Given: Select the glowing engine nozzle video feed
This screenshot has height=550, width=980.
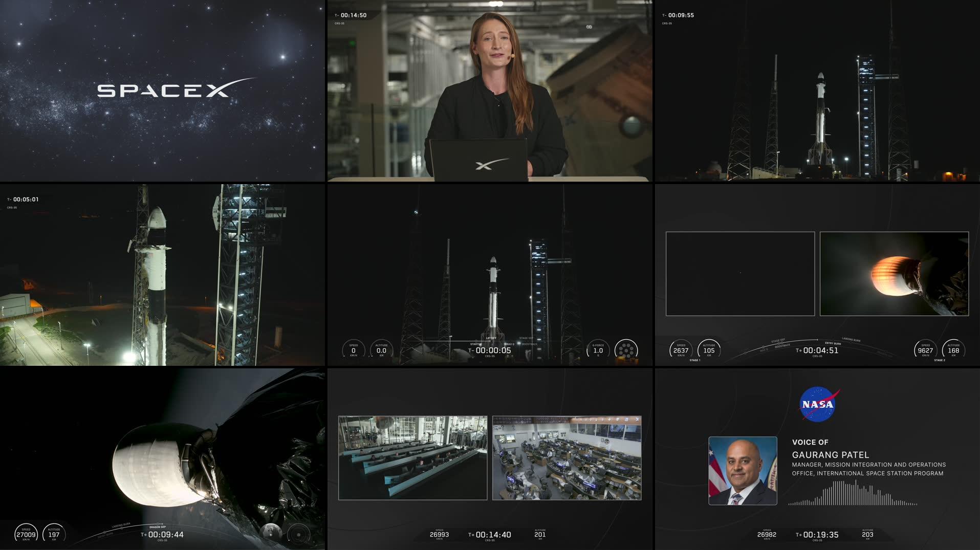Looking at the screenshot, I should click(894, 274).
